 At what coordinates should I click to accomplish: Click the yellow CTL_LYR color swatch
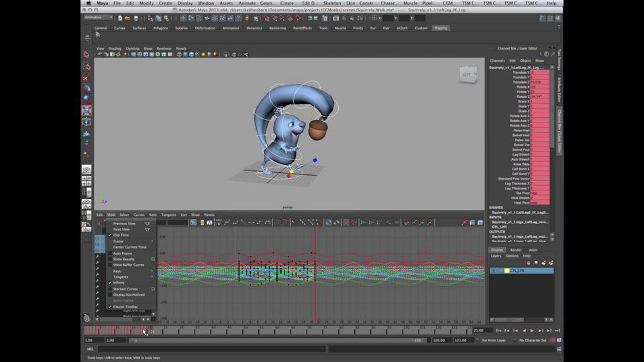click(x=507, y=271)
